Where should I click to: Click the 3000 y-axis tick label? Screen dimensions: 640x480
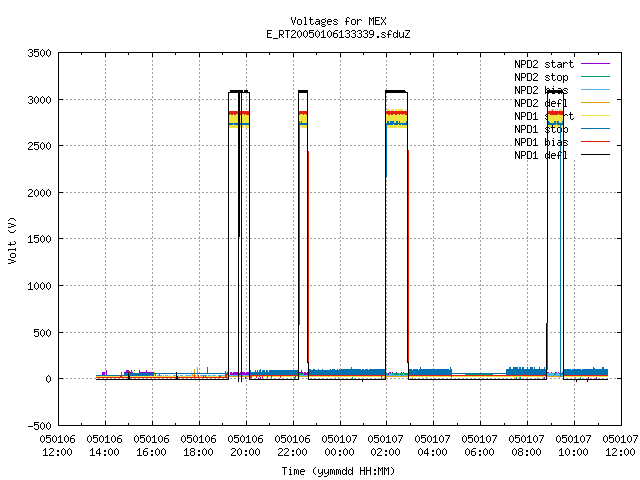click(x=40, y=100)
